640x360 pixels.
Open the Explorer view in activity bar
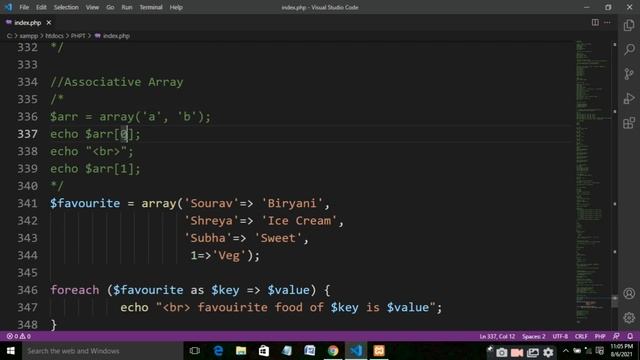629,25
